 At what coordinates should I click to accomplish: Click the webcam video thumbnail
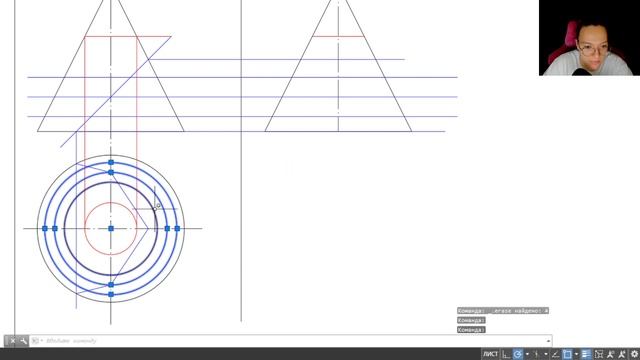589,38
